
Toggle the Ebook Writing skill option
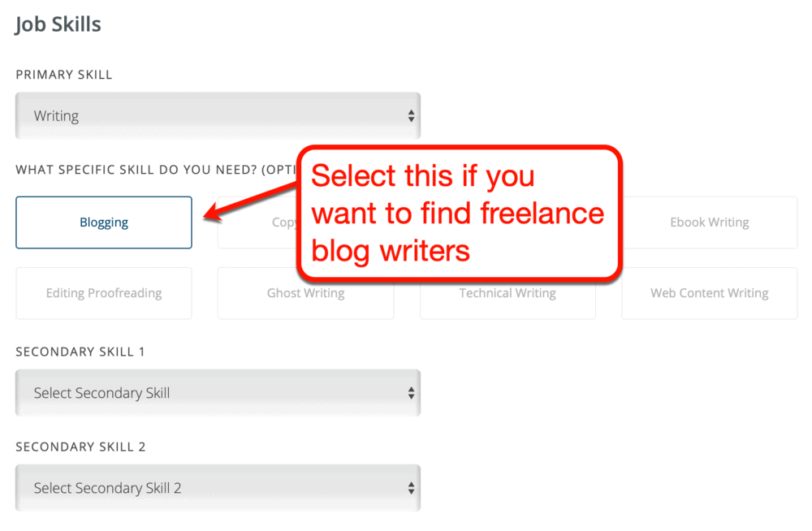coord(709,222)
